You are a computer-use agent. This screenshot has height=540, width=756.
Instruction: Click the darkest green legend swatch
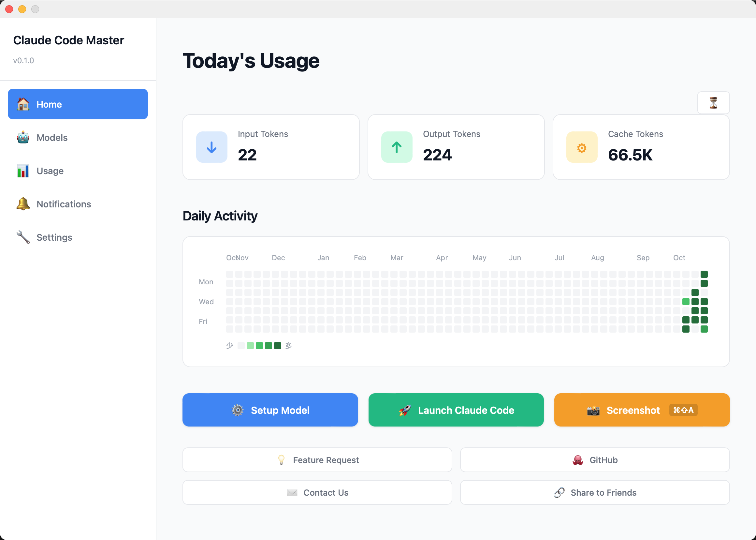pyautogui.click(x=278, y=346)
